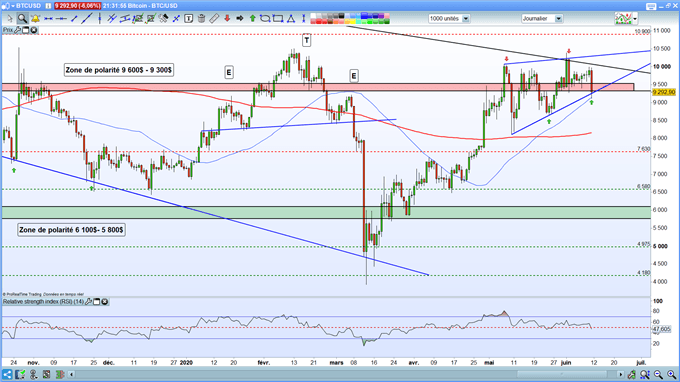Open Prix panel wrench settings
This screenshot has height=382, width=680.
pos(18,30)
